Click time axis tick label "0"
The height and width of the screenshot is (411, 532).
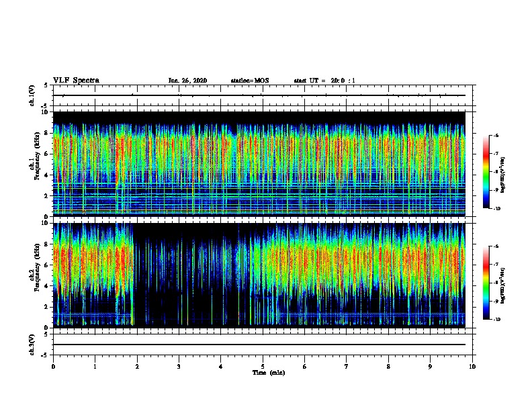click(x=53, y=367)
